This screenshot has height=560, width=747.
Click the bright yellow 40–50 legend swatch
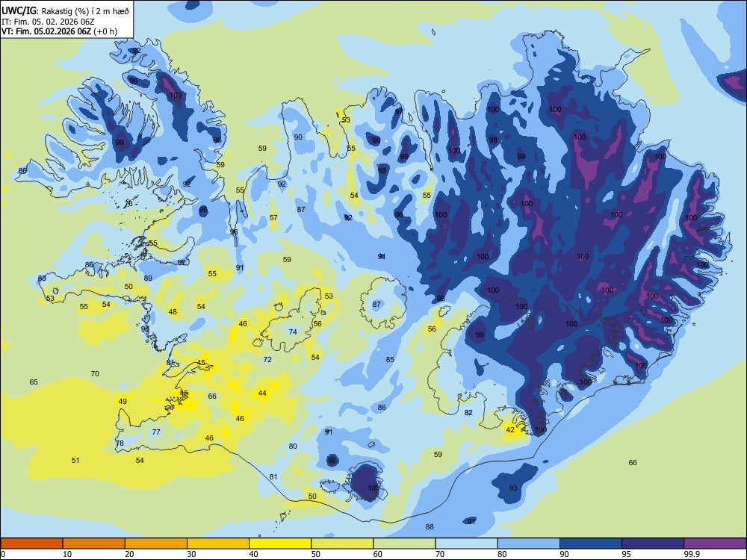pos(280,544)
